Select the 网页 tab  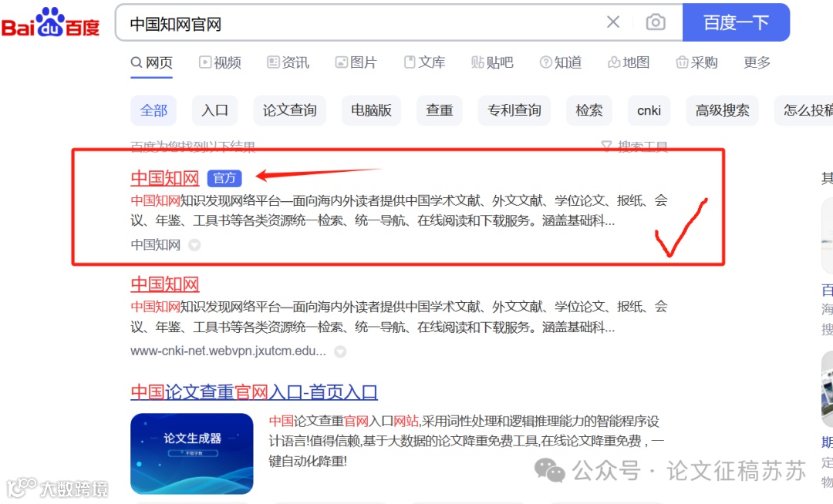[151, 62]
